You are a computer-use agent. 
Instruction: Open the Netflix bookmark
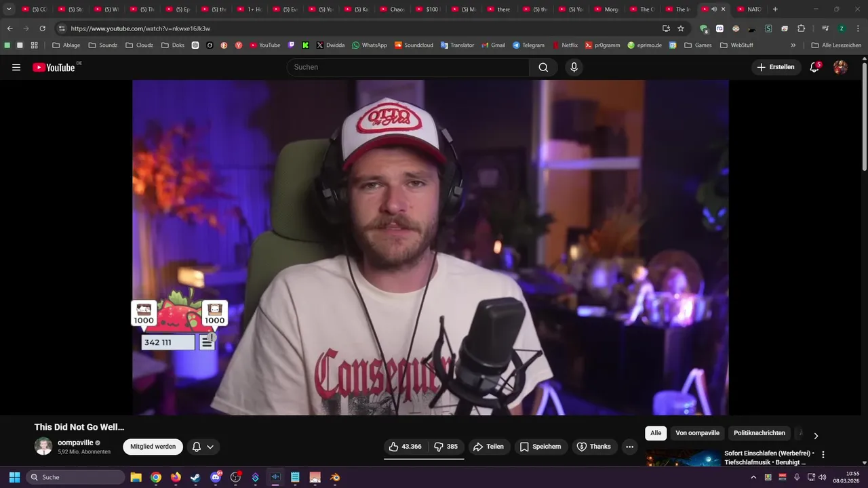(x=565, y=45)
